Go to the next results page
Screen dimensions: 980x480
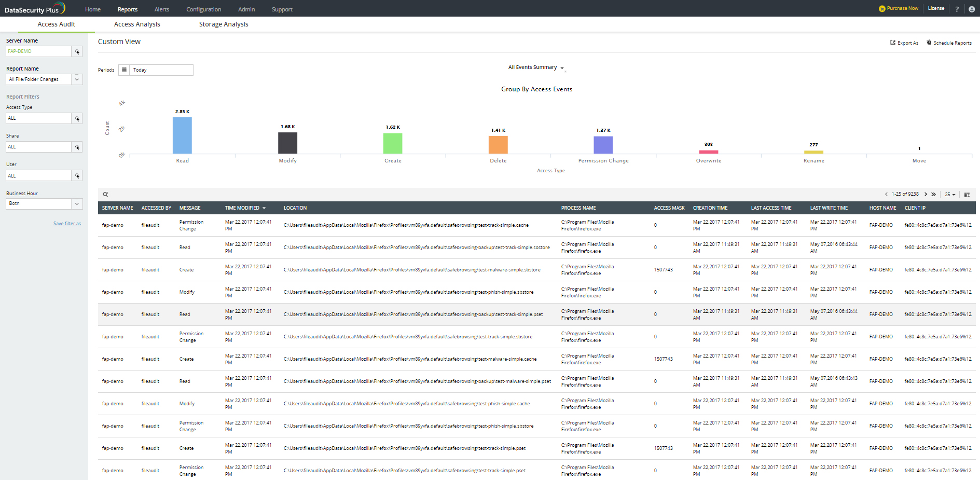point(926,195)
